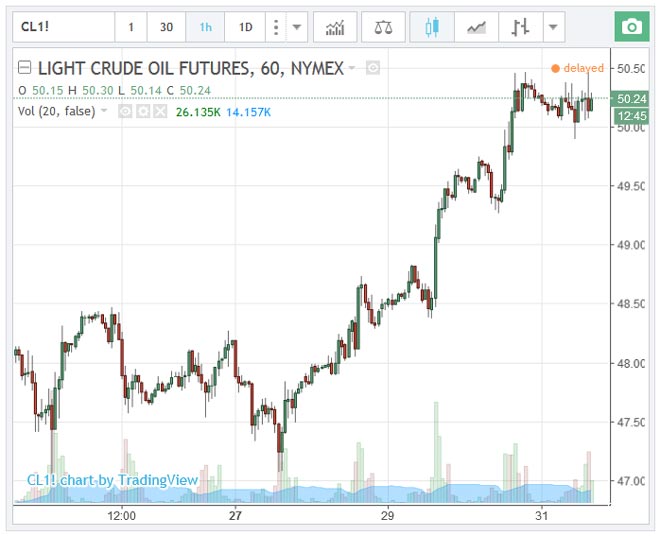Click the compare symbols scales icon
The image size is (660, 536).
click(382, 27)
